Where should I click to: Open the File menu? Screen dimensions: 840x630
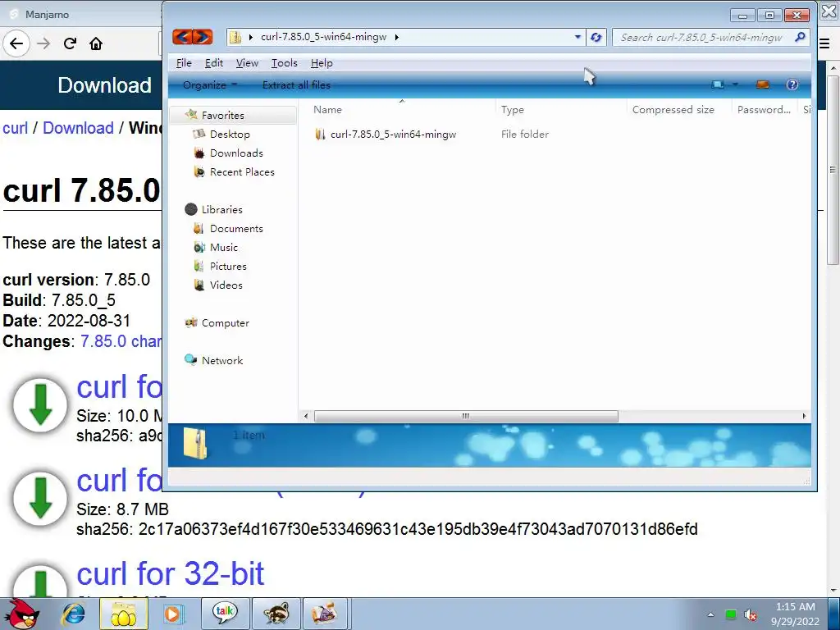point(184,62)
